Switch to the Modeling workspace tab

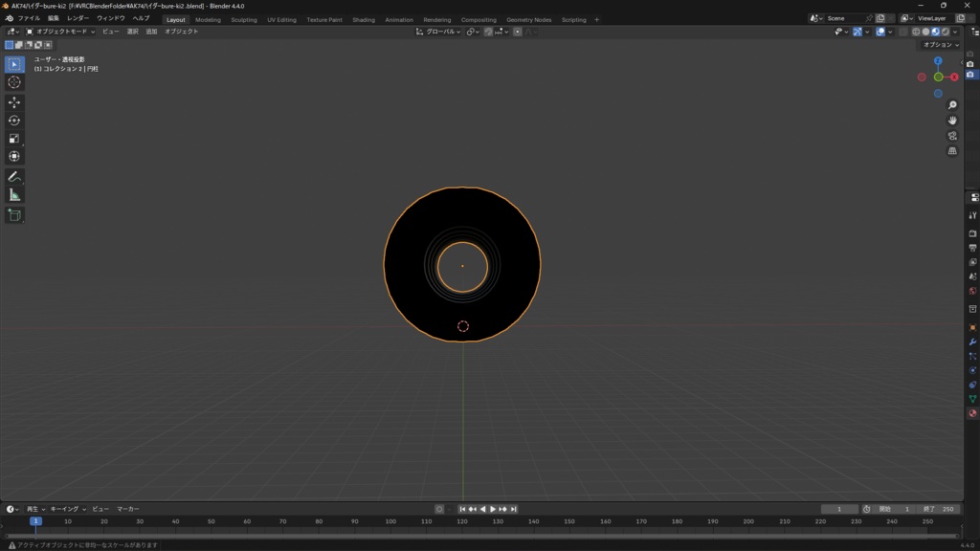208,20
